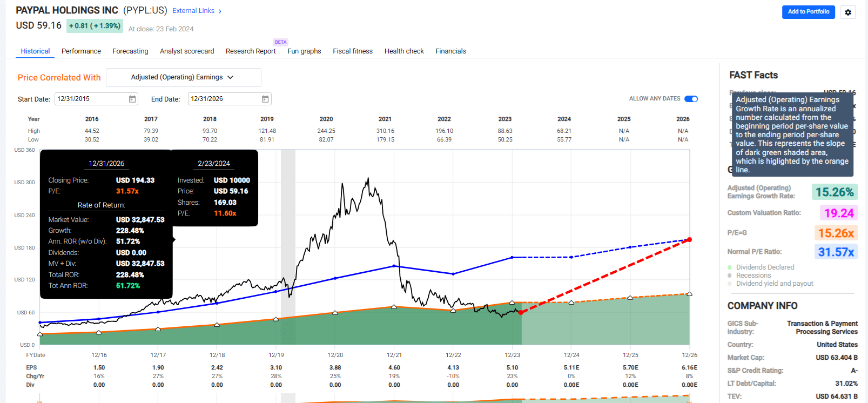Image resolution: width=868 pixels, height=403 pixels.
Task: Toggle Dividend yield and payout legend
Action: (x=770, y=284)
